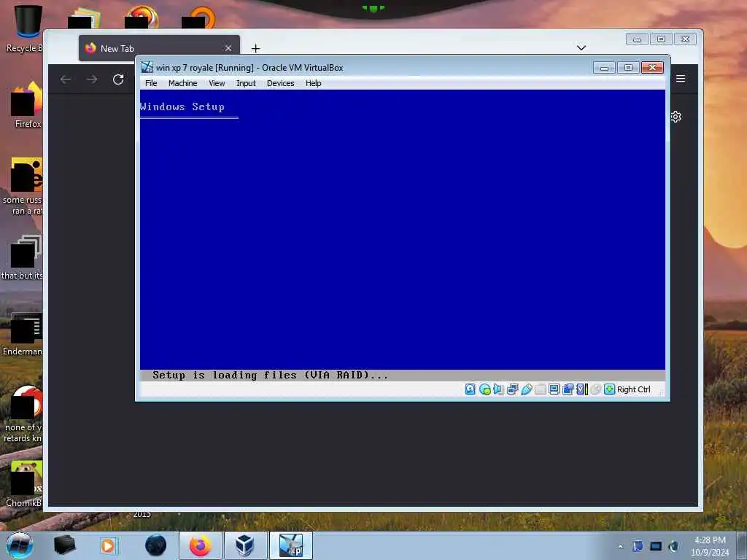Screen dimensions: 747x560
Task: Open a new tab with the plus button
Action: [x=255, y=48]
